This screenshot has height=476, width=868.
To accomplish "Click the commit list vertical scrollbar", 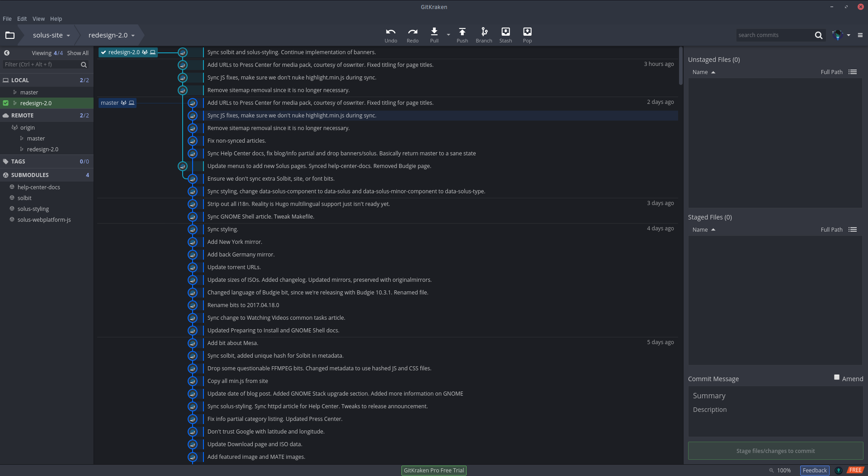I will 681,65.
